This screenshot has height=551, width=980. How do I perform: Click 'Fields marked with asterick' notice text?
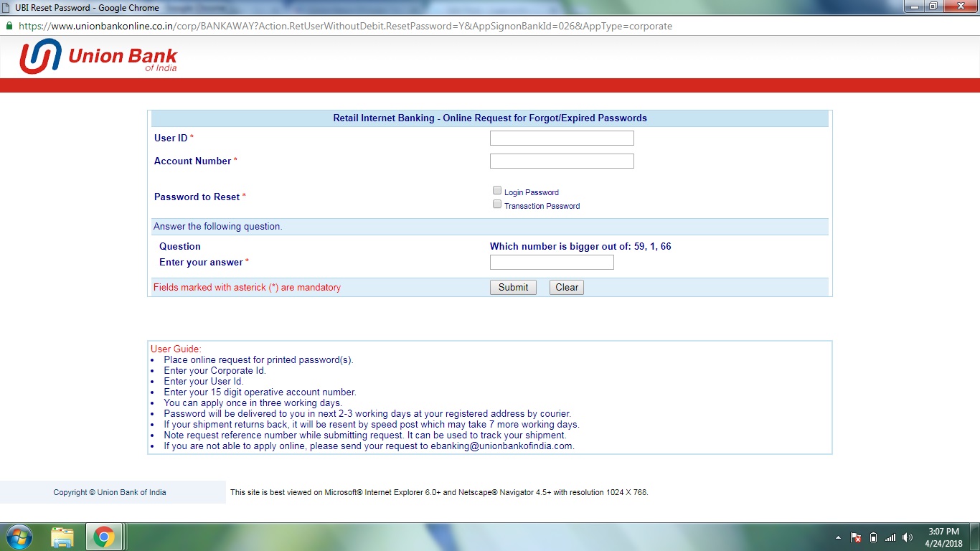pos(247,287)
